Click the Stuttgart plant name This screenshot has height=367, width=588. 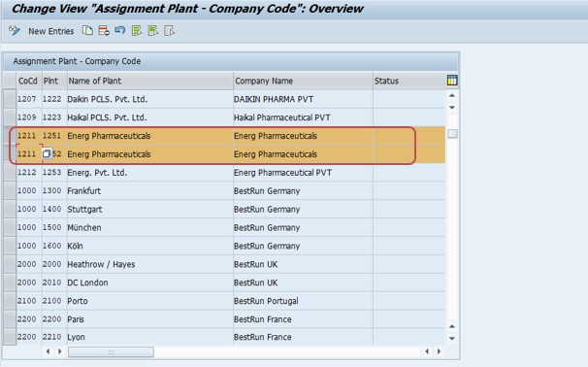pyautogui.click(x=84, y=210)
